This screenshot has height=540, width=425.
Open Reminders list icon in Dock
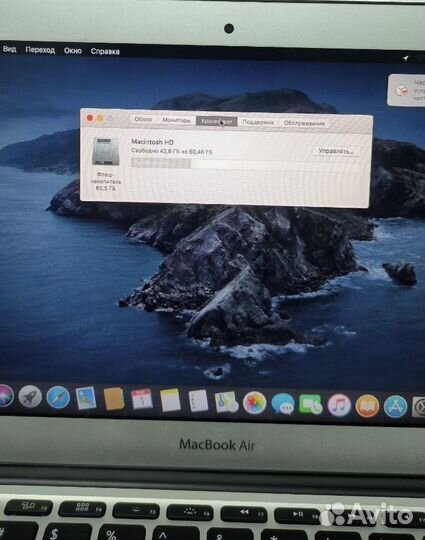198,401
